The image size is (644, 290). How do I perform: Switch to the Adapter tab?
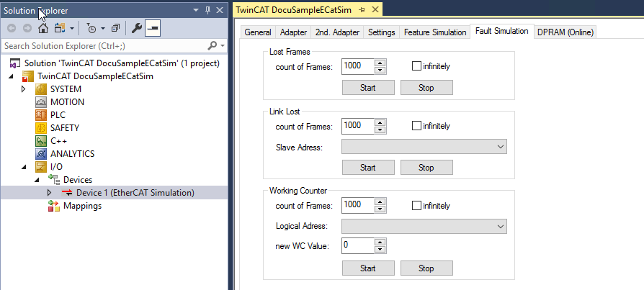293,32
